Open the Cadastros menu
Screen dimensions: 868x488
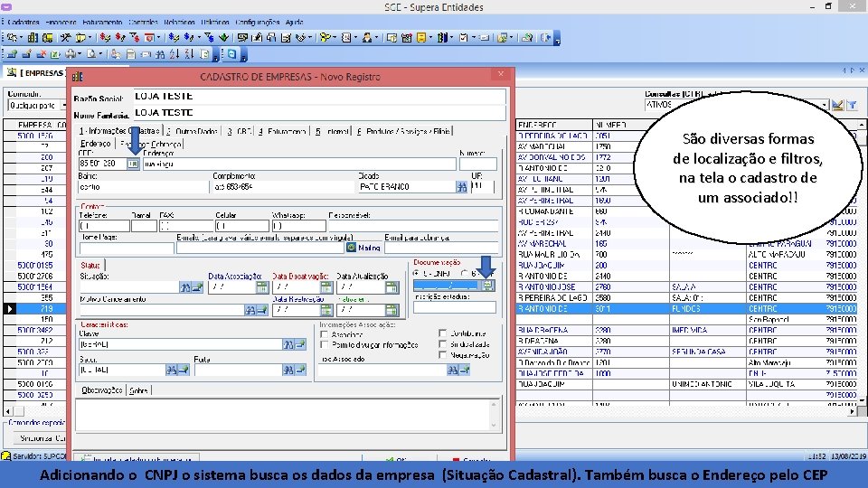tap(24, 22)
